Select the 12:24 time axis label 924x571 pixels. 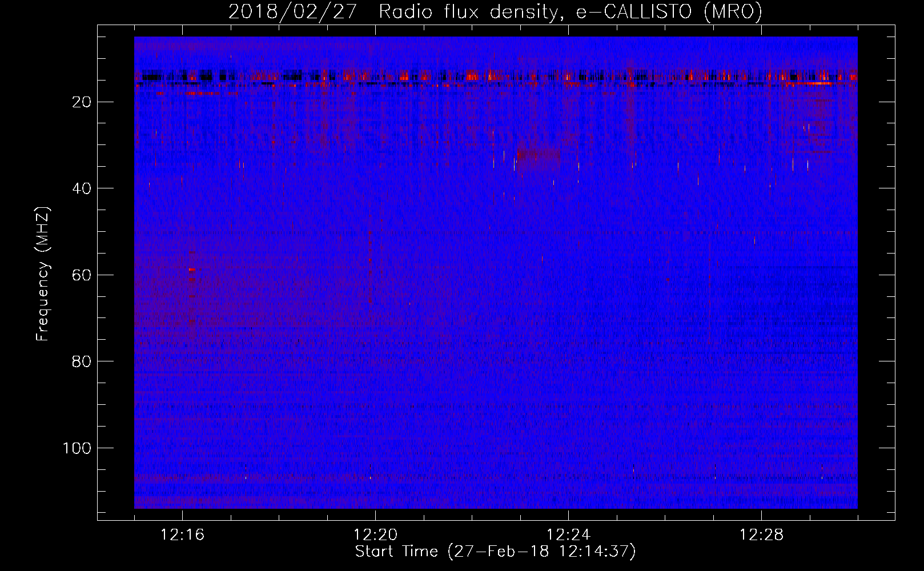[568, 535]
